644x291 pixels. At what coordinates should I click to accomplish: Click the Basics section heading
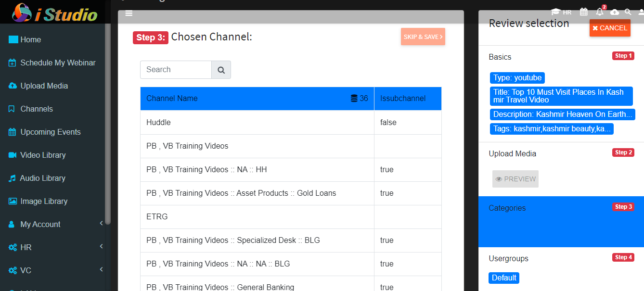pos(500,57)
